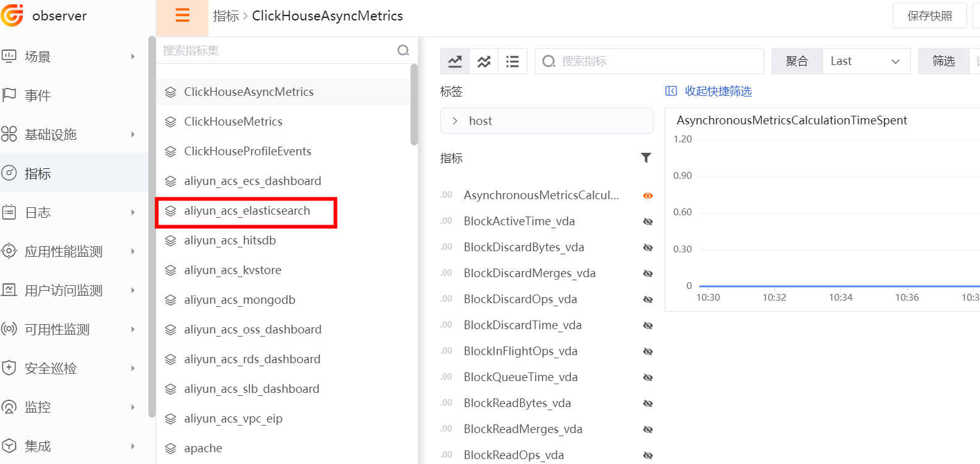980x464 pixels.
Task: Click the metric sets list scrollbar
Action: pyautogui.click(x=414, y=104)
